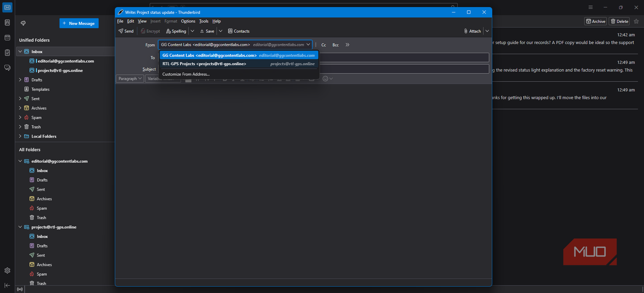
Task: Open Save options dropdown arrow
Action: pos(220,31)
